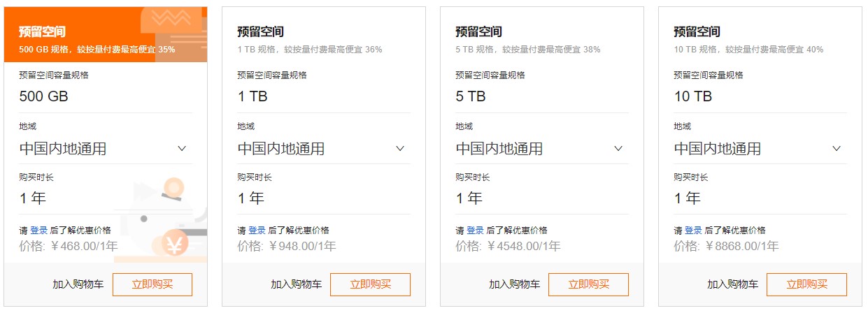The image size is (868, 313).
Task: Click the region chevron on 1 TB card
Action: click(x=400, y=148)
